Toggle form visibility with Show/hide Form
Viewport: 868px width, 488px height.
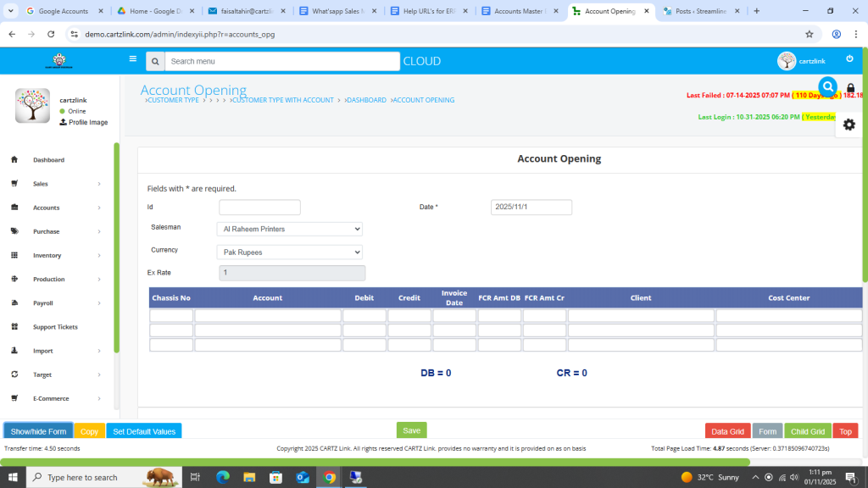click(38, 431)
